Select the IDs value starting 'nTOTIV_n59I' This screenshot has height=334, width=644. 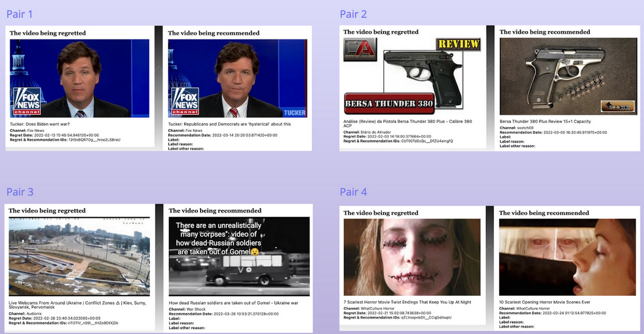point(93,322)
